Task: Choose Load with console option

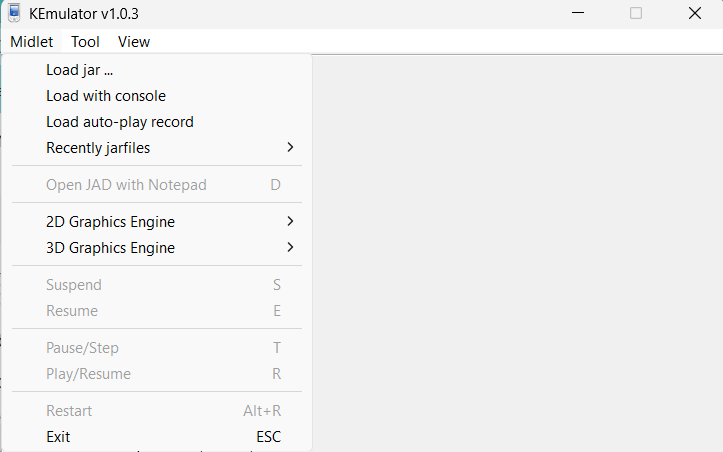Action: pos(106,96)
